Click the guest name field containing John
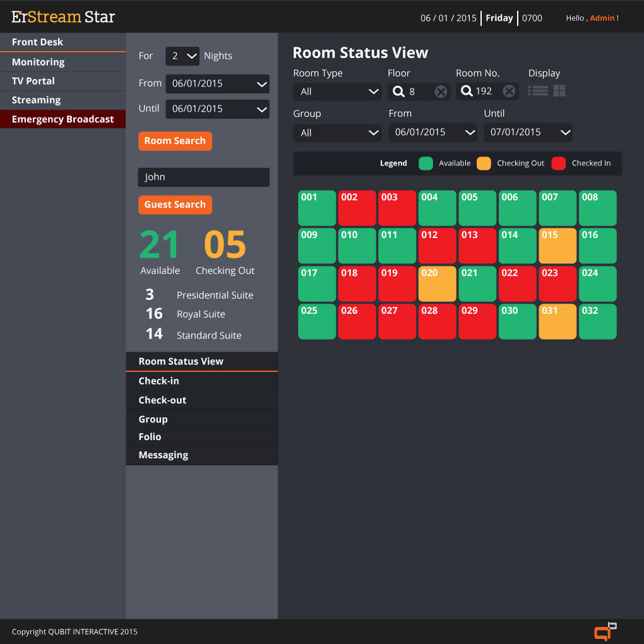The image size is (644, 644). (x=204, y=177)
